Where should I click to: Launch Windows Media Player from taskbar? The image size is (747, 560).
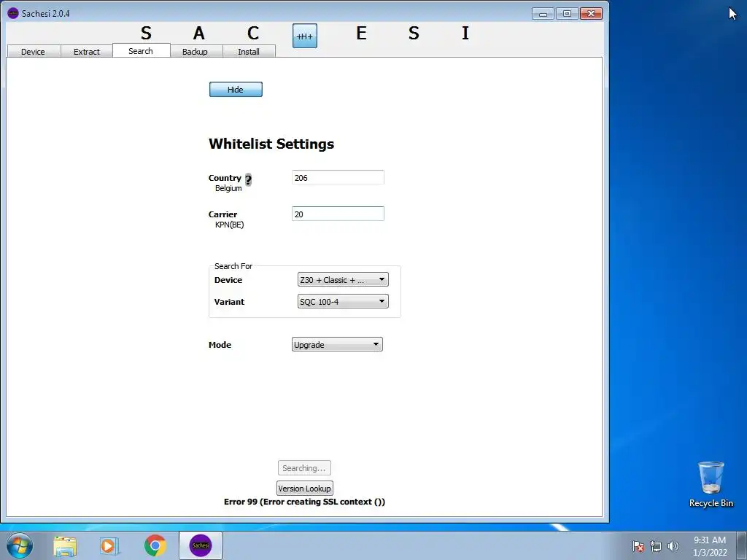(x=109, y=545)
